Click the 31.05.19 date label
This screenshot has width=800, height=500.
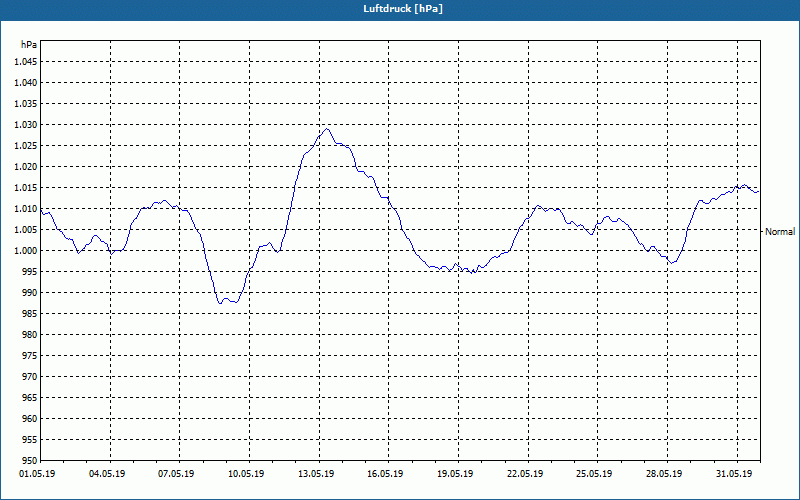point(734,474)
